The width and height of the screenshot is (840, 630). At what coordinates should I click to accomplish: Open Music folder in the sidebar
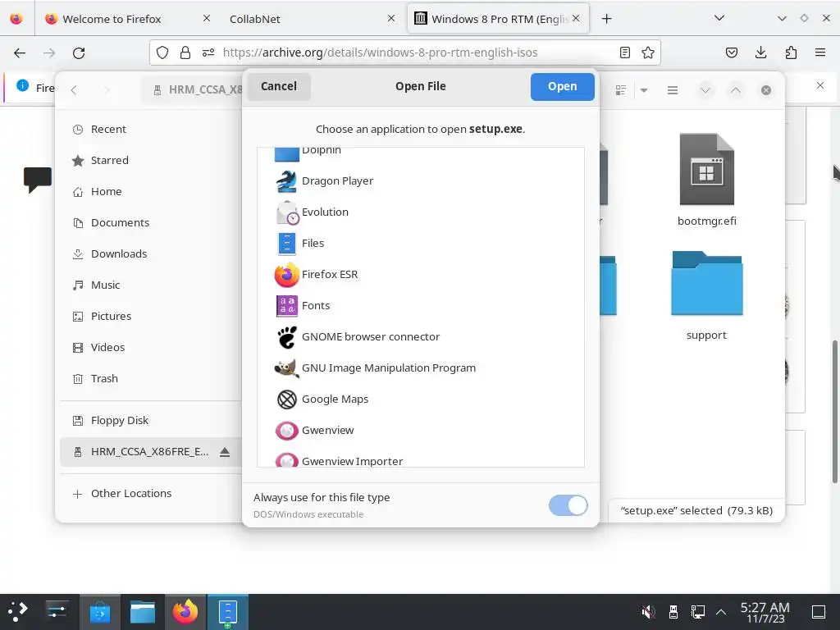[151, 285]
